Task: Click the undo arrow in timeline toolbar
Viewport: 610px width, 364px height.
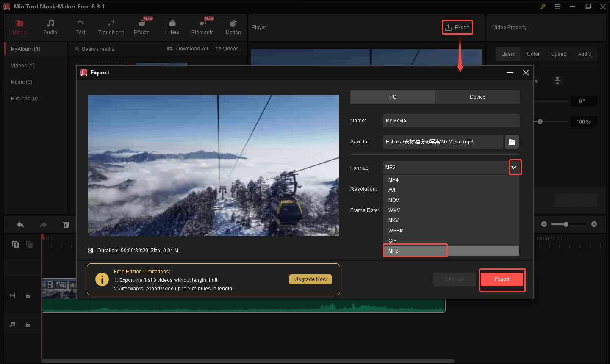Action: click(20, 224)
